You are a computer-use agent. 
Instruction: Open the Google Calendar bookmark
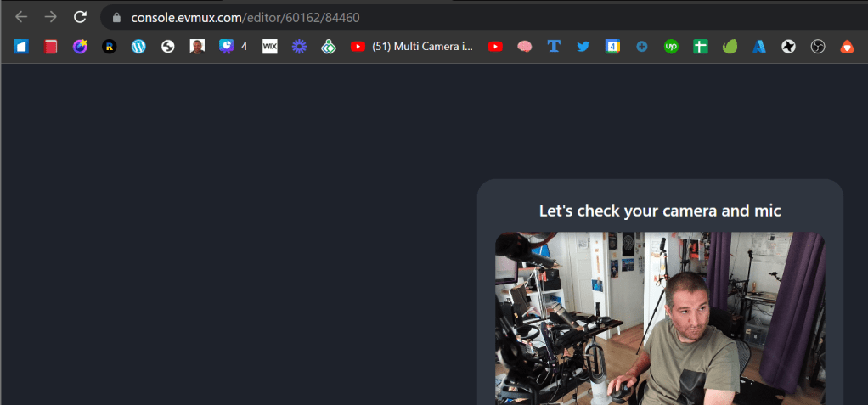[612, 47]
